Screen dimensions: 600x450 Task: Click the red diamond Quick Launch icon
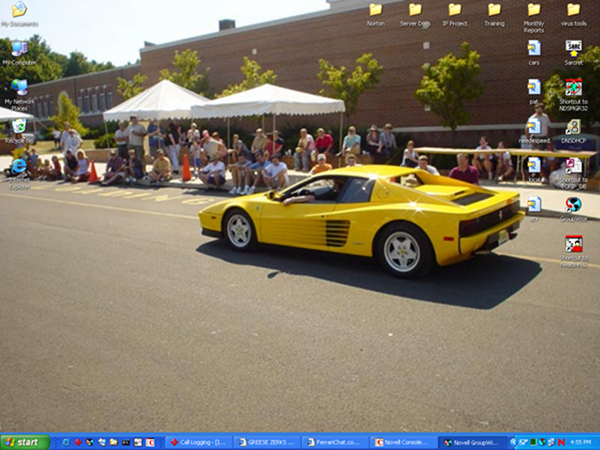[x=78, y=442]
